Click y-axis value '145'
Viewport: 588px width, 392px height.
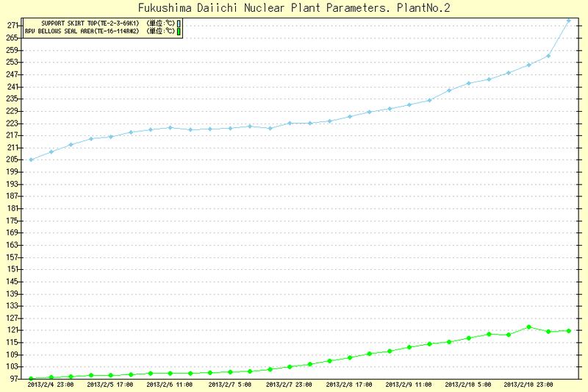[x=12, y=282]
